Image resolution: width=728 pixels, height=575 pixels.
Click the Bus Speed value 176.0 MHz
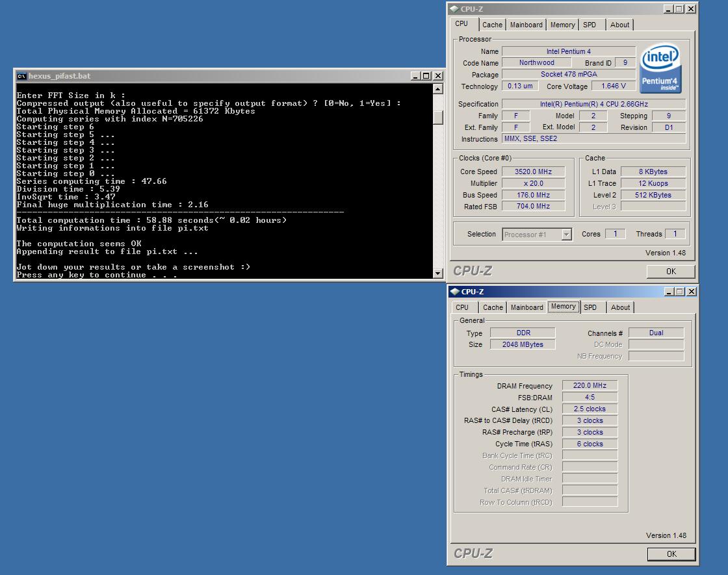533,195
